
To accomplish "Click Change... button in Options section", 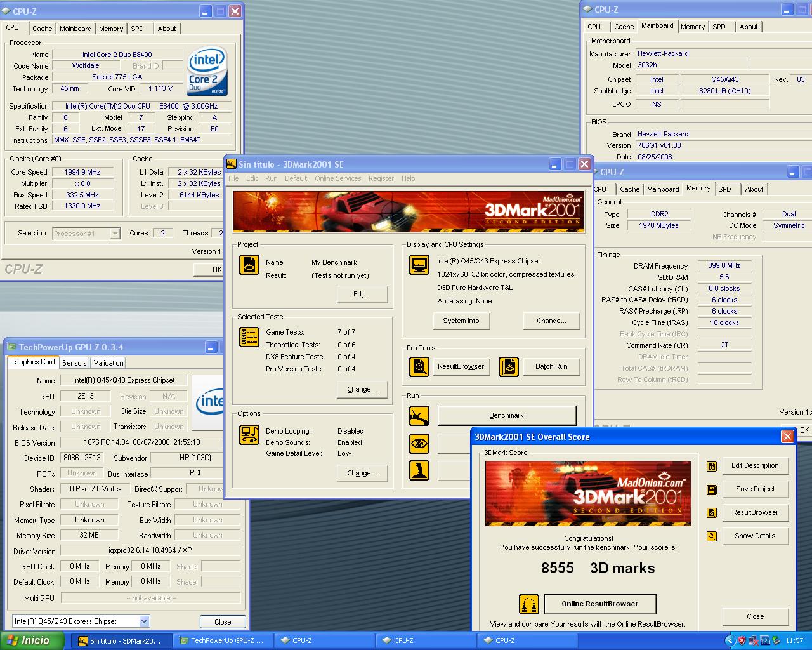I will coord(362,474).
